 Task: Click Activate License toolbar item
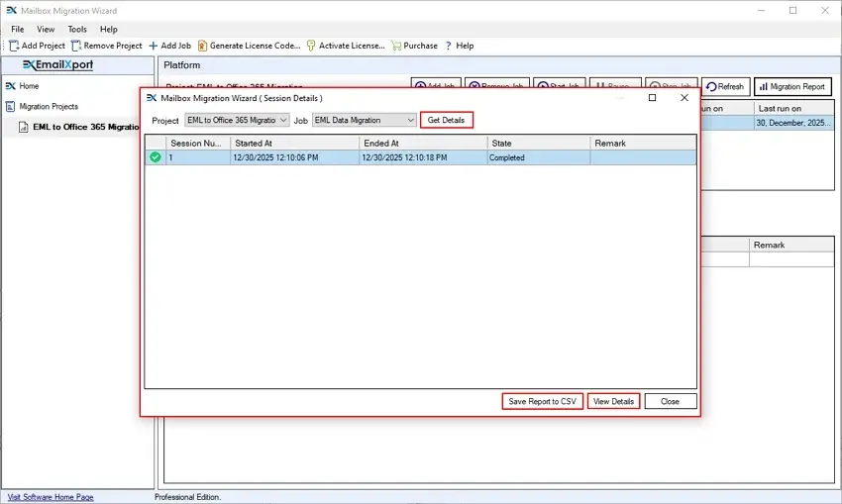(x=346, y=46)
